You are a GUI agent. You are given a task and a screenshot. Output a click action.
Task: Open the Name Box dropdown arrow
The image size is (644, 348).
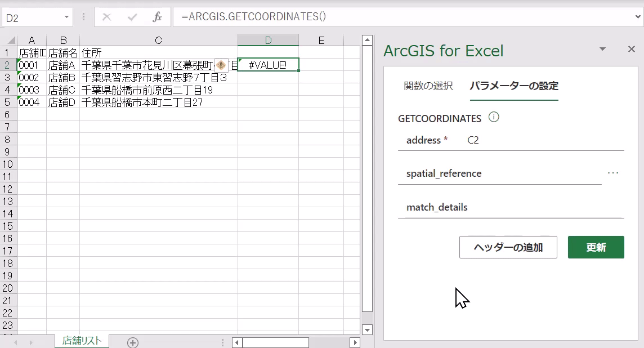click(66, 17)
